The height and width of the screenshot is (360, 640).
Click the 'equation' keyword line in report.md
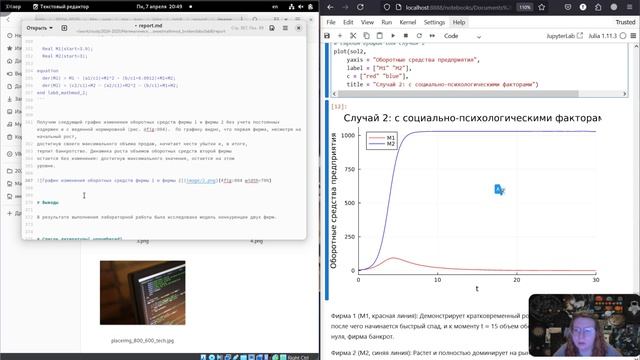[x=48, y=71]
